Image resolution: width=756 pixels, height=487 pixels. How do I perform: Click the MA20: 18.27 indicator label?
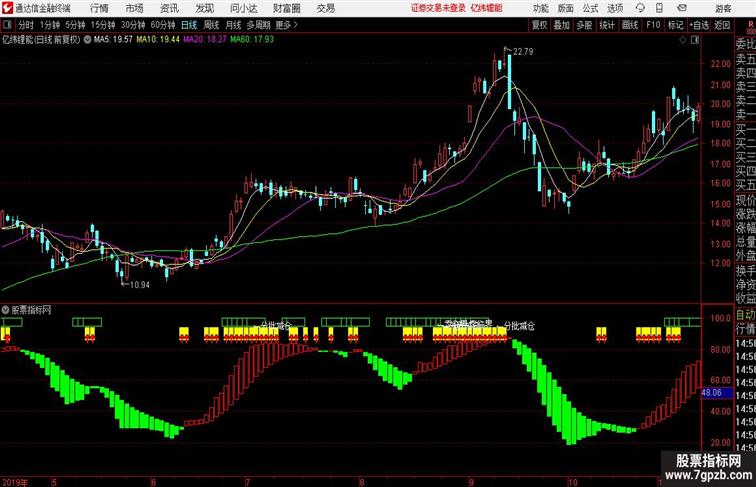pyautogui.click(x=205, y=40)
